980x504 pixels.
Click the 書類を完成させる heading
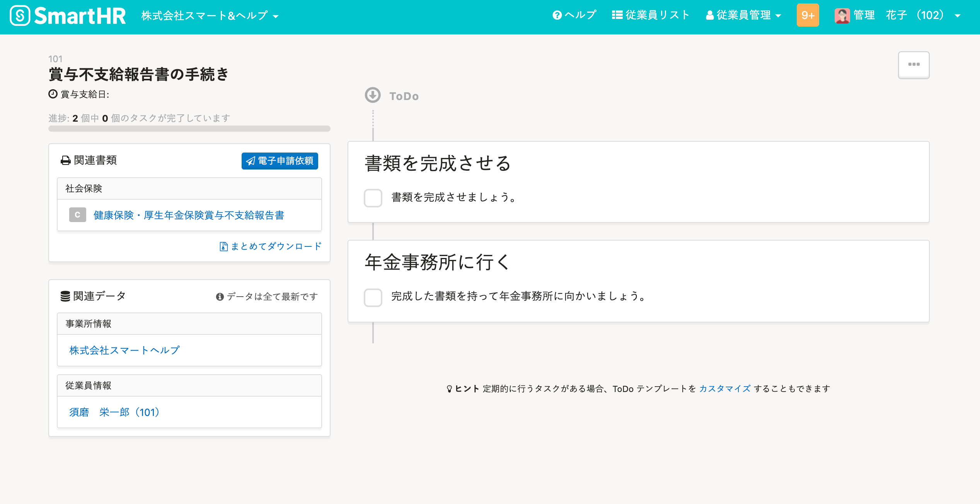(438, 163)
